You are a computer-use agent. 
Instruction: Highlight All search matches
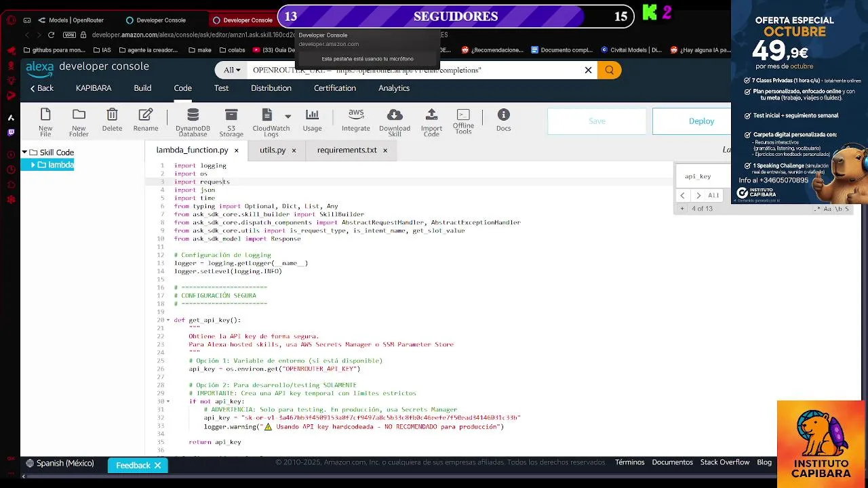coord(713,195)
